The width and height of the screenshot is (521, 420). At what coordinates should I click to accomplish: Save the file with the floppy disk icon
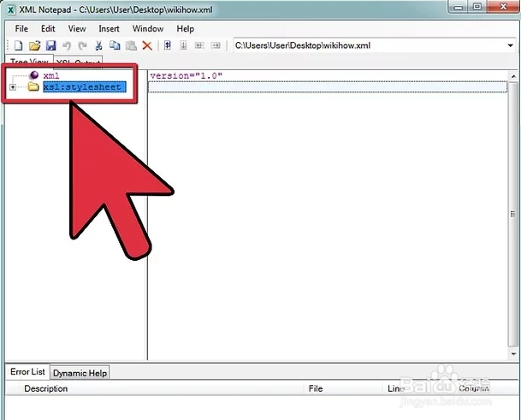pyautogui.click(x=50, y=45)
